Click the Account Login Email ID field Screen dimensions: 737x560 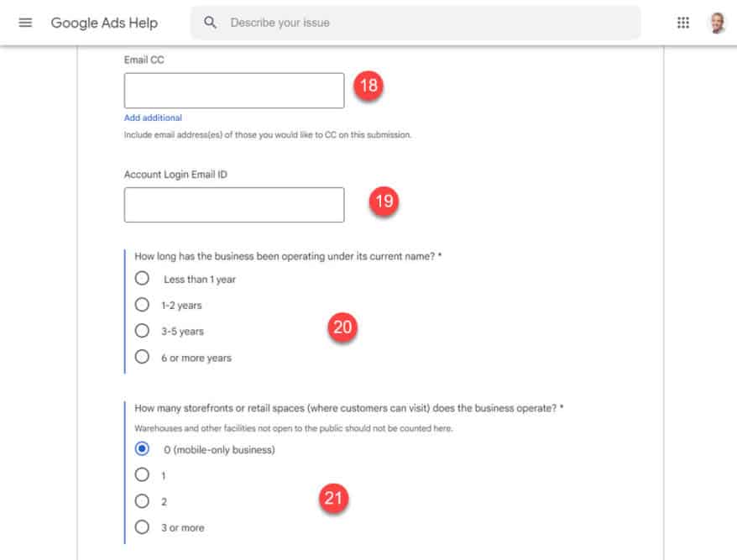[234, 205]
